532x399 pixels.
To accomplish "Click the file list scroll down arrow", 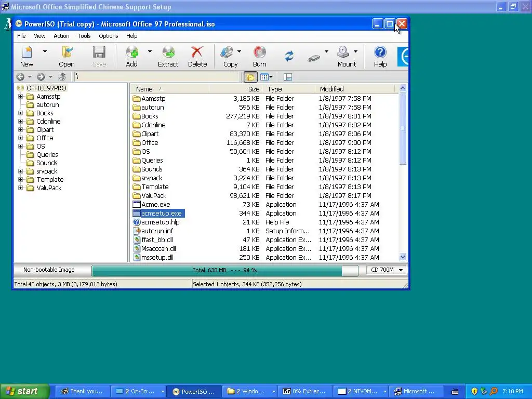I will tap(403, 257).
